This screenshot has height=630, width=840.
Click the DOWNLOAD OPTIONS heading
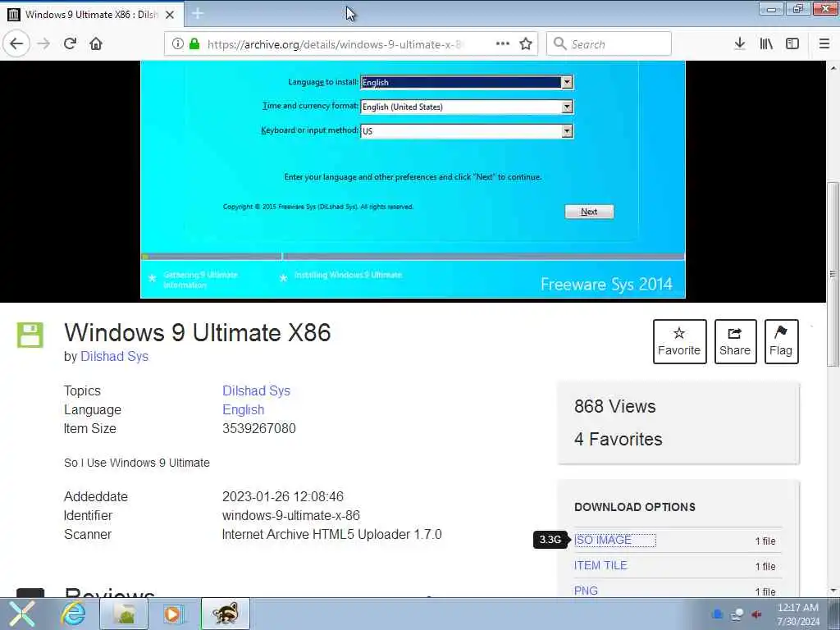pyautogui.click(x=635, y=507)
